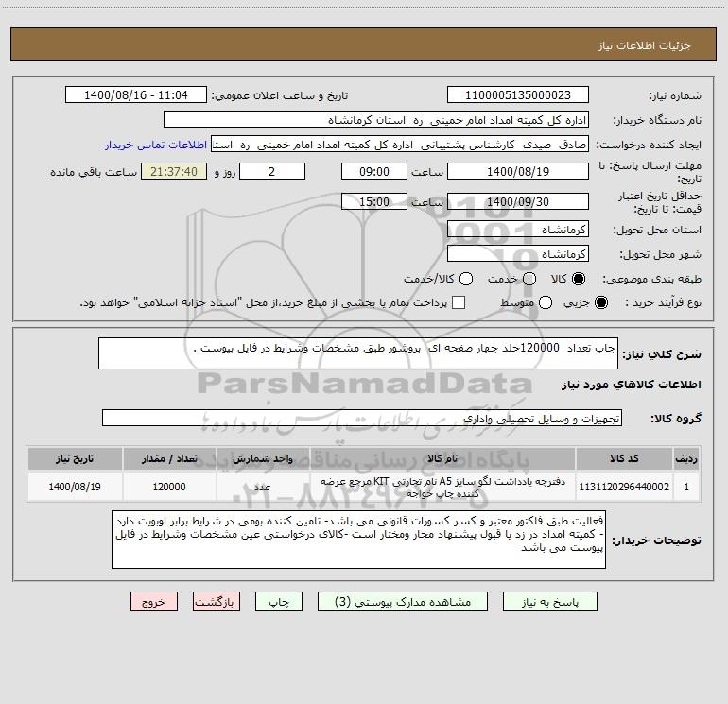
Task: Click need date cell 1400/08/19
Action: pyautogui.click(x=75, y=487)
